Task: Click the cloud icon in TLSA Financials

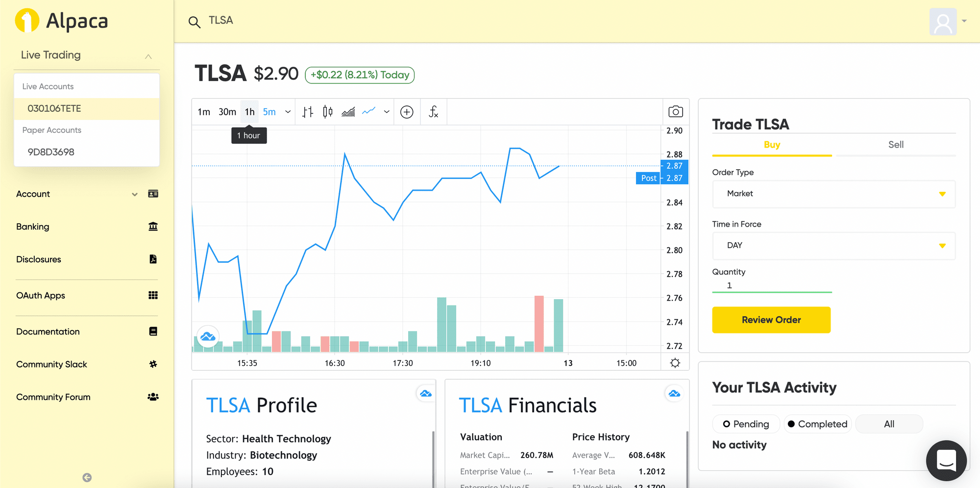Action: (674, 393)
